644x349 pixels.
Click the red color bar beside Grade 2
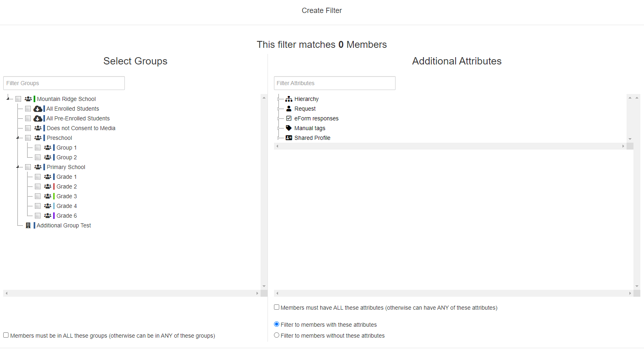(54, 186)
